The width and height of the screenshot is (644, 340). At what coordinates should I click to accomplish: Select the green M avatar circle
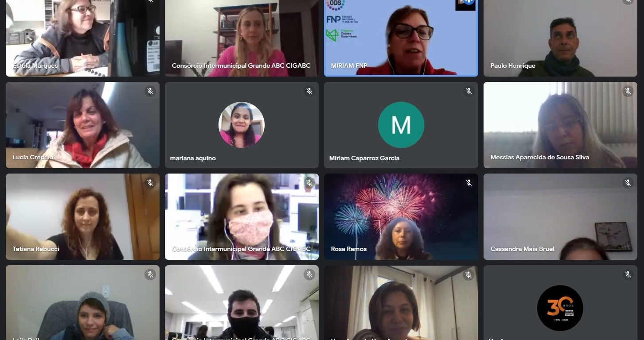401,125
